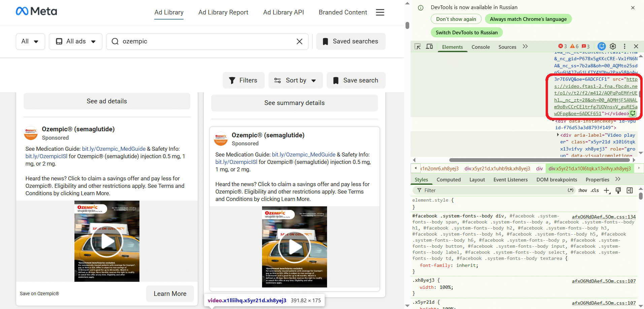644x309 pixels.
Task: Toggle the :hov element state panel
Action: [582, 191]
